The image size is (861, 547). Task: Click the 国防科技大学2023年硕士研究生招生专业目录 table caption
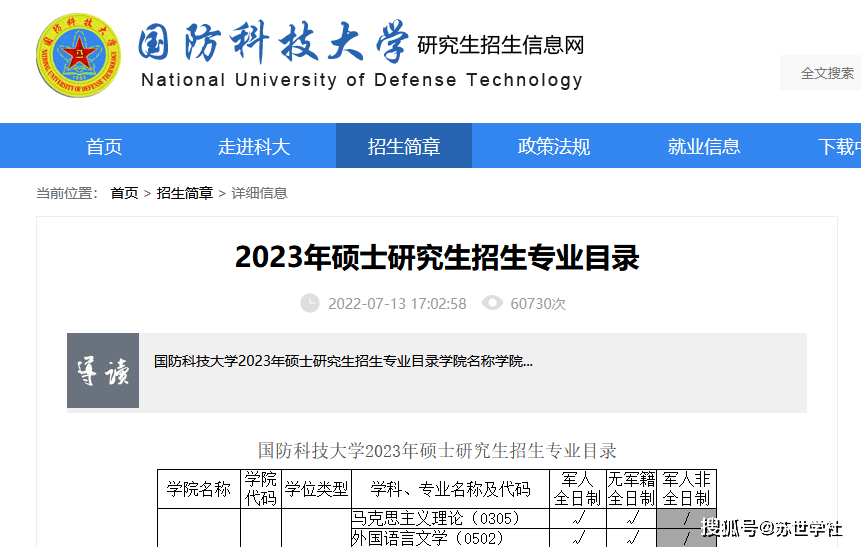pos(437,451)
